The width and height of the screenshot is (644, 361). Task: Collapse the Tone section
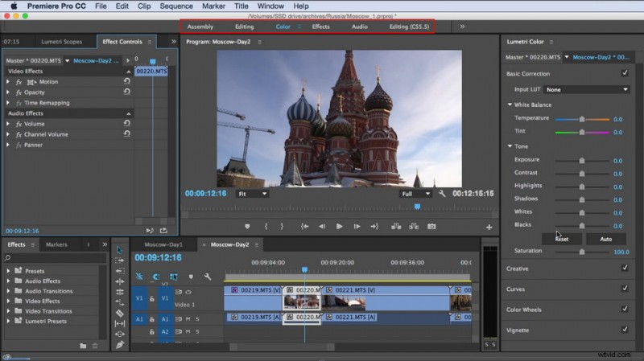pyautogui.click(x=510, y=146)
